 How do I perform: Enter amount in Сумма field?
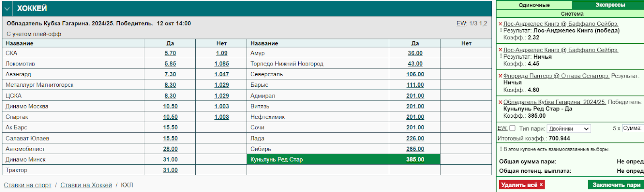(x=633, y=128)
